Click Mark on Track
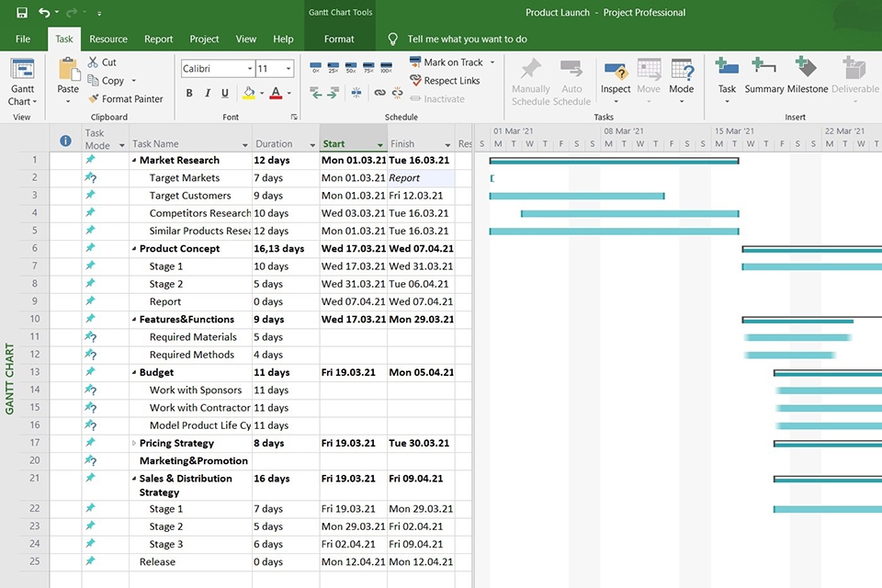This screenshot has width=882, height=588. point(450,62)
